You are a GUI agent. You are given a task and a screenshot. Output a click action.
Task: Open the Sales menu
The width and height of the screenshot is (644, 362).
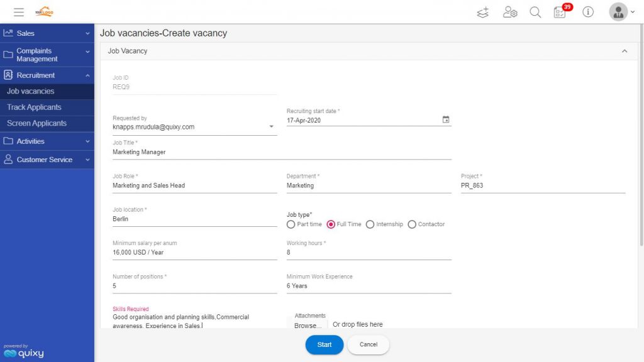pyautogui.click(x=47, y=33)
